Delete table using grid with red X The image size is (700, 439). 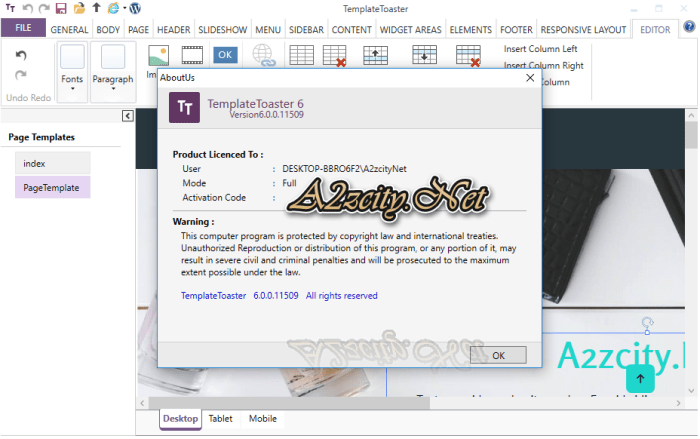(335, 56)
